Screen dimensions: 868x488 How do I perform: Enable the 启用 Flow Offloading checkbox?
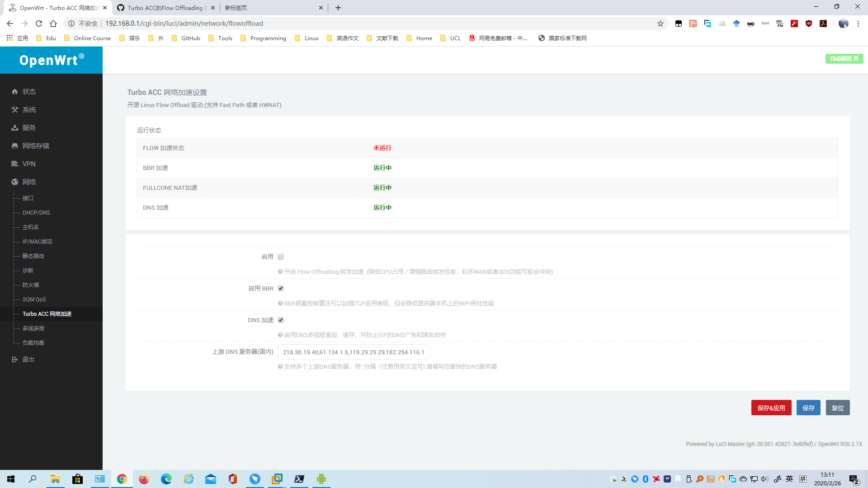[x=281, y=256]
